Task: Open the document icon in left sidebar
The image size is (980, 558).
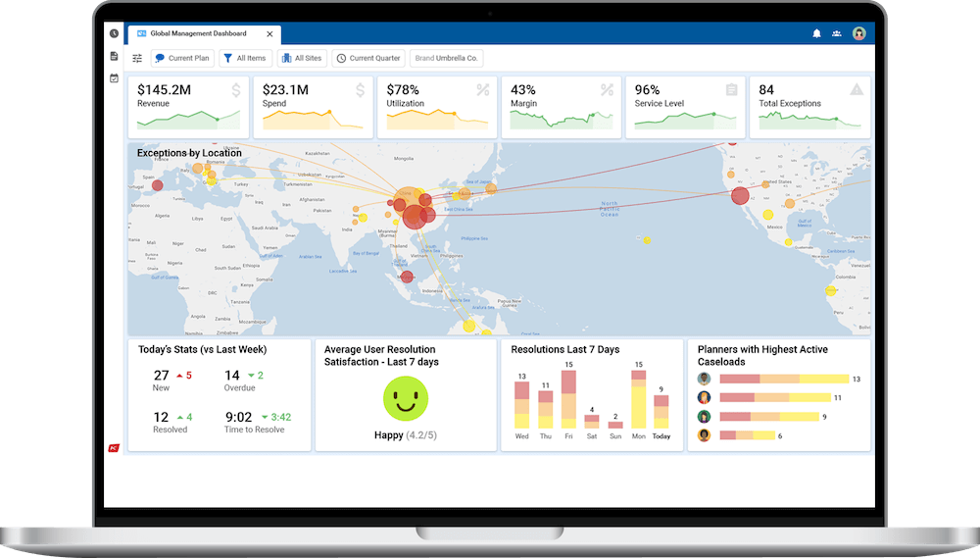Action: click(114, 56)
